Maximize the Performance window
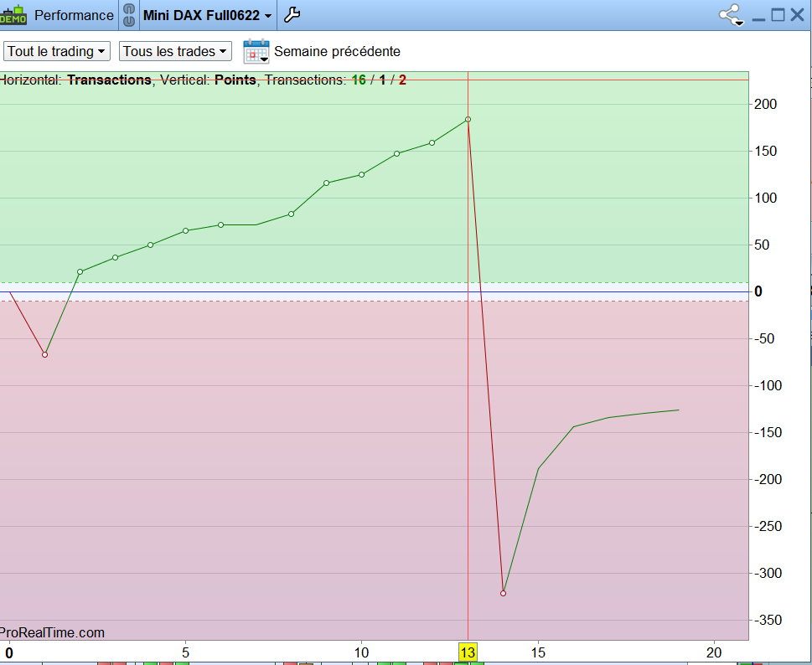 (778, 15)
